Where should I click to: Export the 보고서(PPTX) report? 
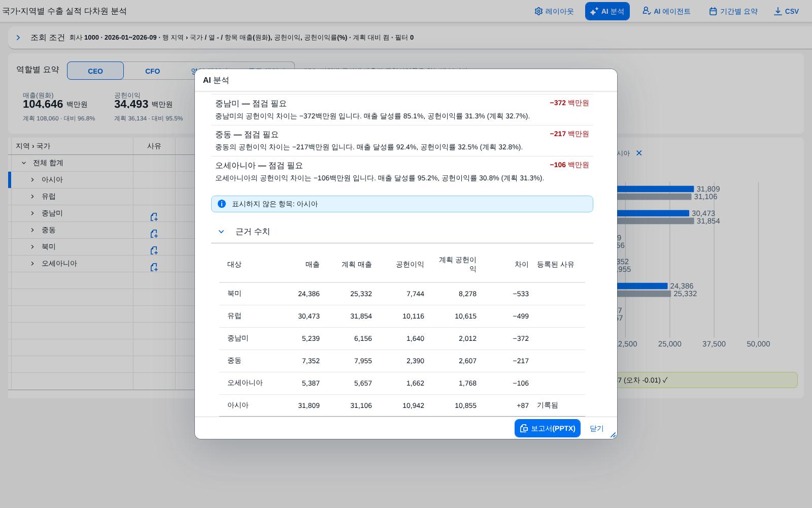coord(547,428)
